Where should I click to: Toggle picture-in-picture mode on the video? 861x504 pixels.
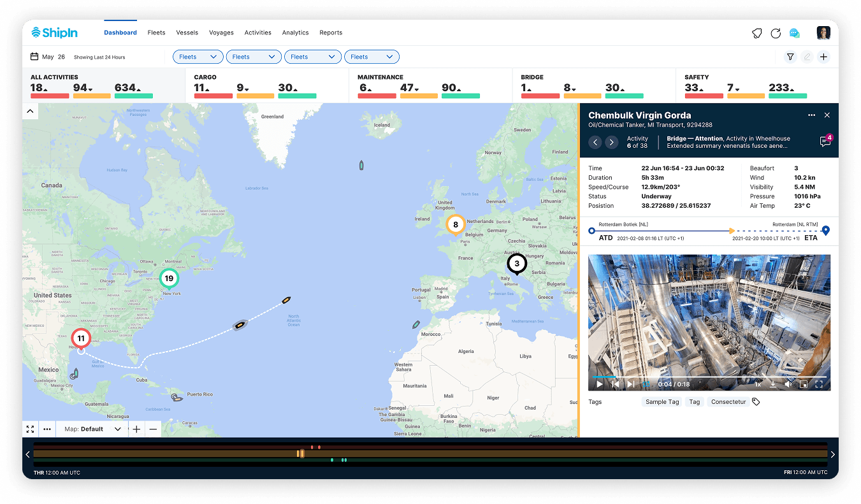(x=804, y=384)
